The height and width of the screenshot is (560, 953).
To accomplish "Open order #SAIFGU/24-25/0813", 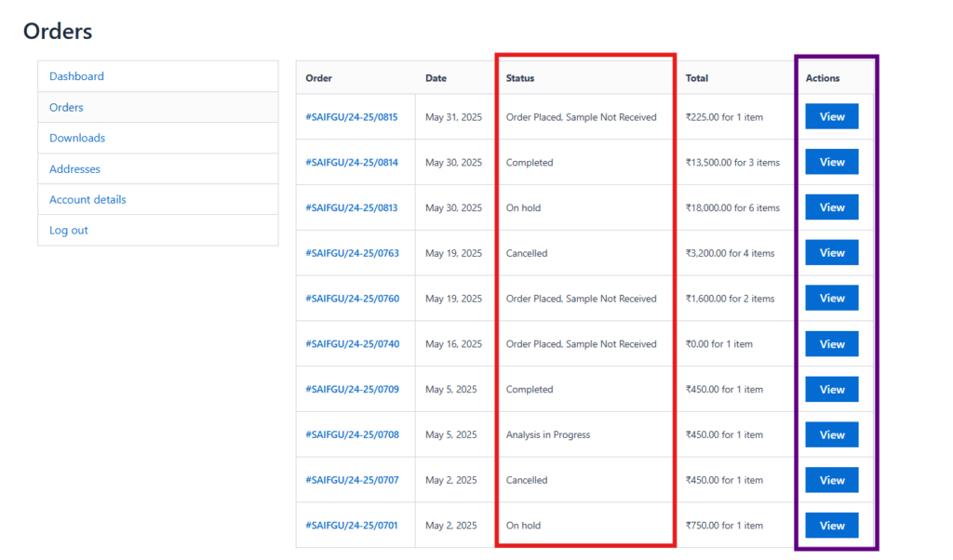I will (352, 207).
